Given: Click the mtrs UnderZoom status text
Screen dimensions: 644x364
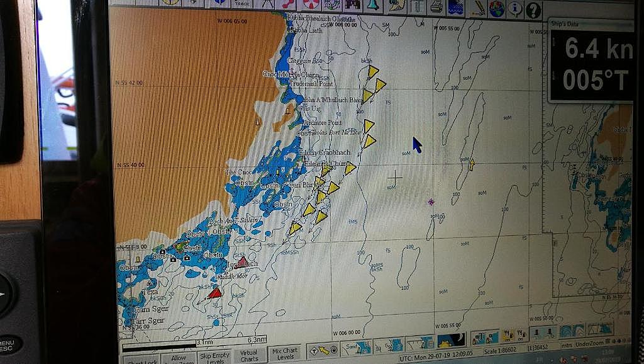Looking at the screenshot, I should pos(582,344).
